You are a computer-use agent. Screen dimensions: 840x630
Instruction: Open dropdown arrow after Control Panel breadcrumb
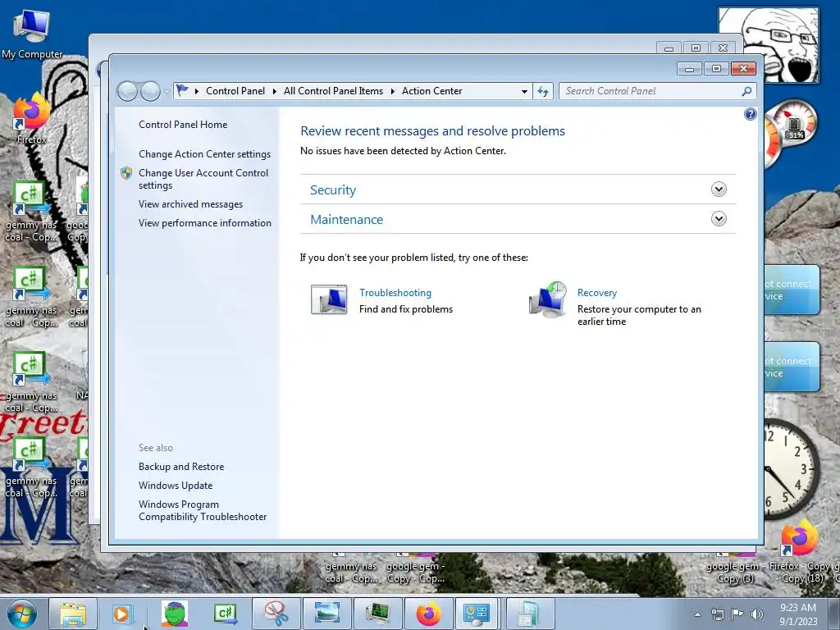point(274,91)
